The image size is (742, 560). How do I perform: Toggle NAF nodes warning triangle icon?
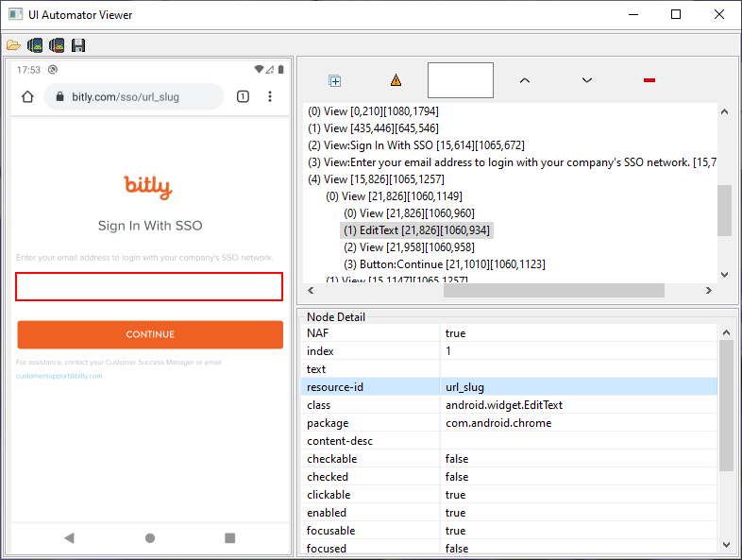pos(396,80)
